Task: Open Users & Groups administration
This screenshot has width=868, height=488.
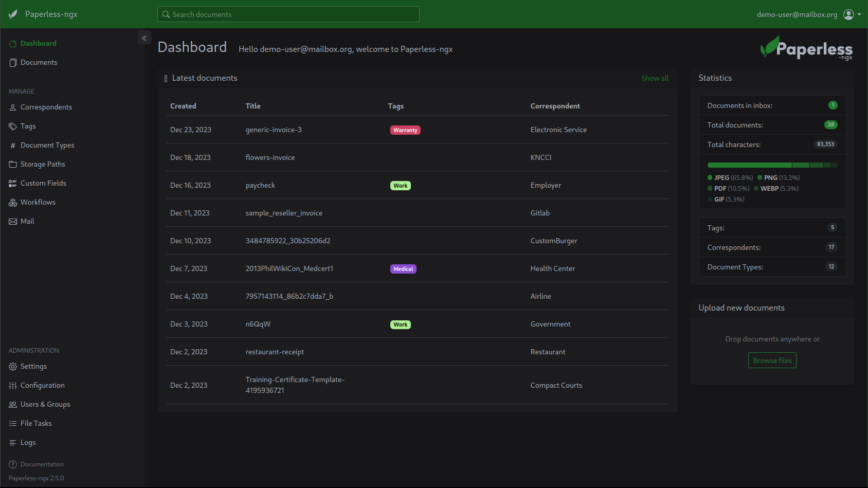Action: click(x=45, y=404)
